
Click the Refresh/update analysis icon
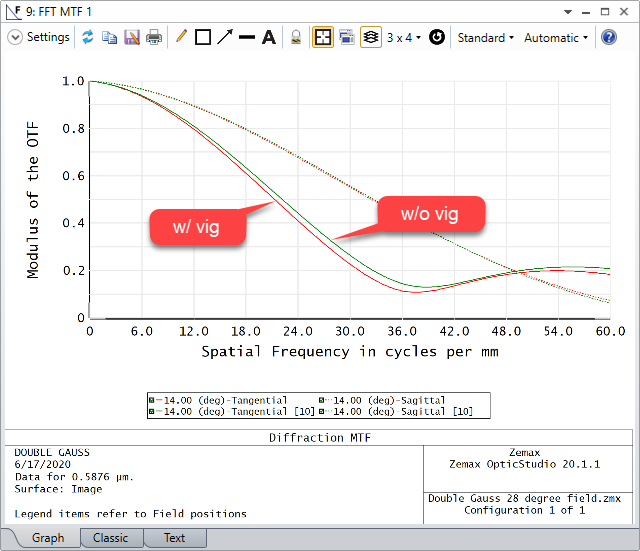click(88, 38)
